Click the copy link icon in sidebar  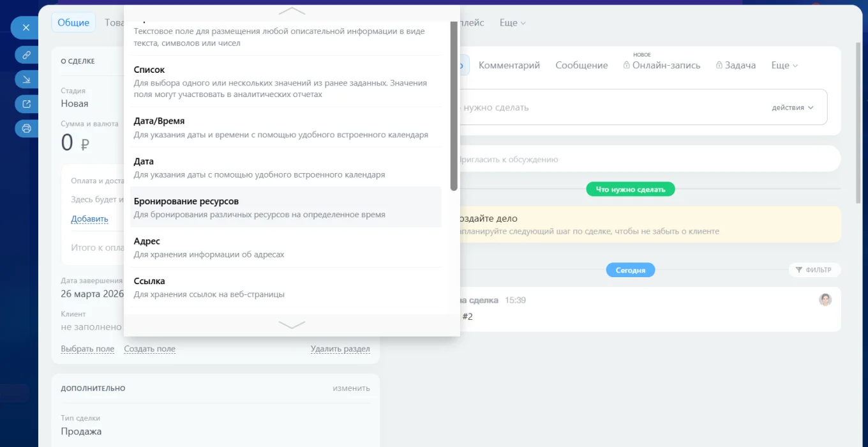coord(26,55)
